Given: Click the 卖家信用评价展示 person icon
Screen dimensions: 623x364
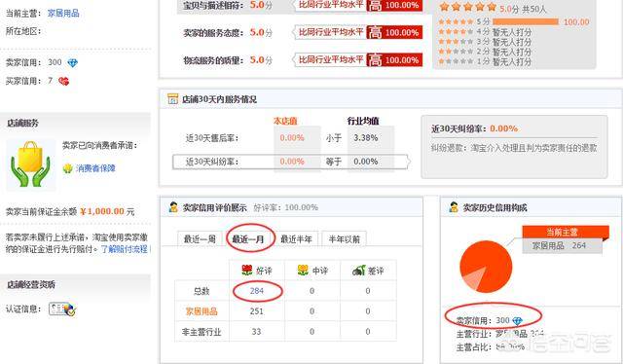Looking at the screenshot, I should point(173,207).
